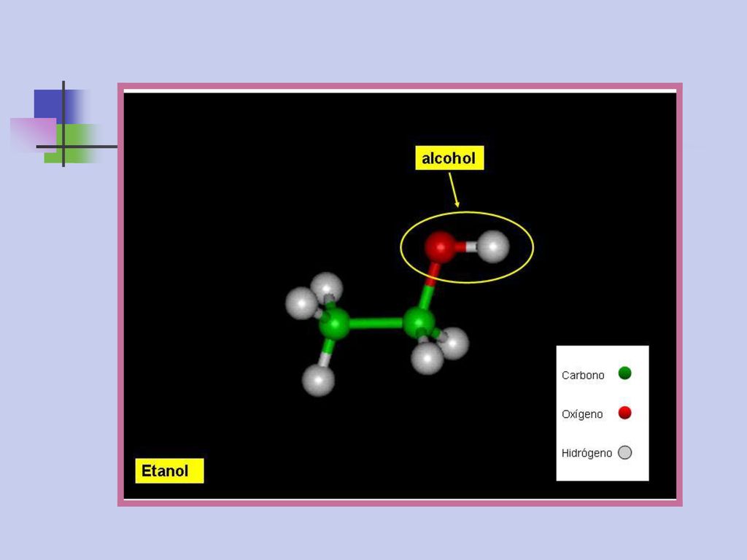
Task: Click the hydrogen atom bonded to oxygen
Action: tap(493, 246)
